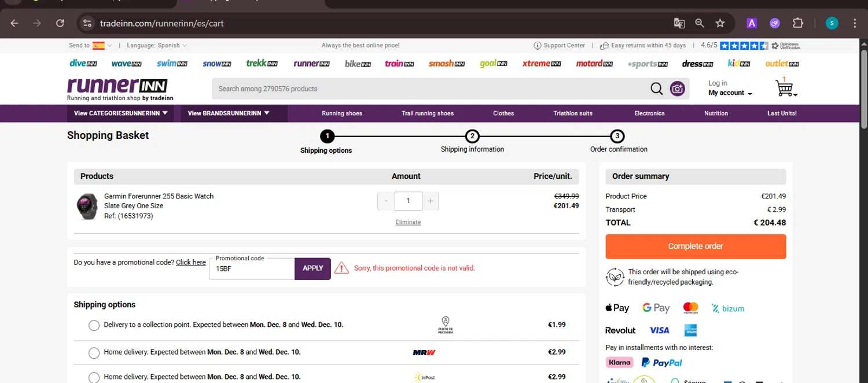The height and width of the screenshot is (383, 868).
Task: Open the purple 'A' extension icon
Action: [x=751, y=23]
